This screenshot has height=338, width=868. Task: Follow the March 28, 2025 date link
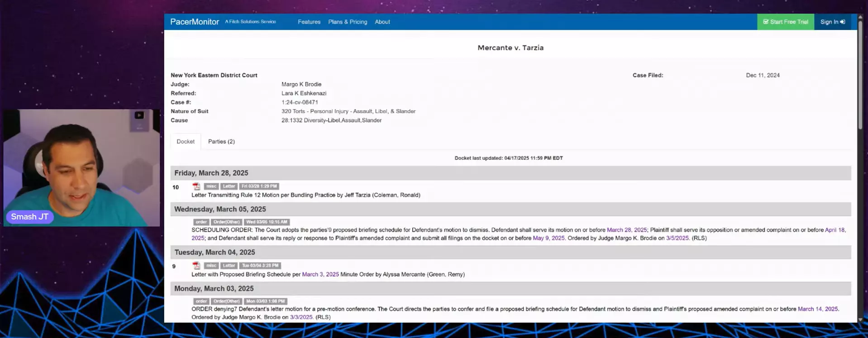627,230
